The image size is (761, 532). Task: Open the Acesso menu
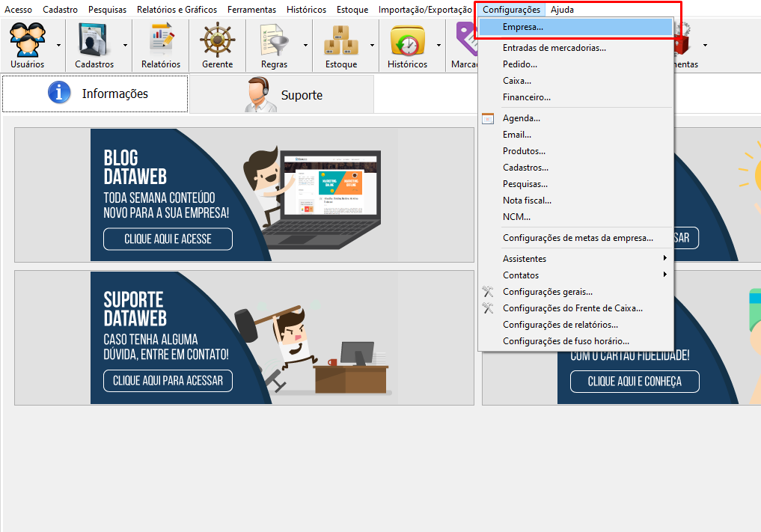pyautogui.click(x=19, y=10)
